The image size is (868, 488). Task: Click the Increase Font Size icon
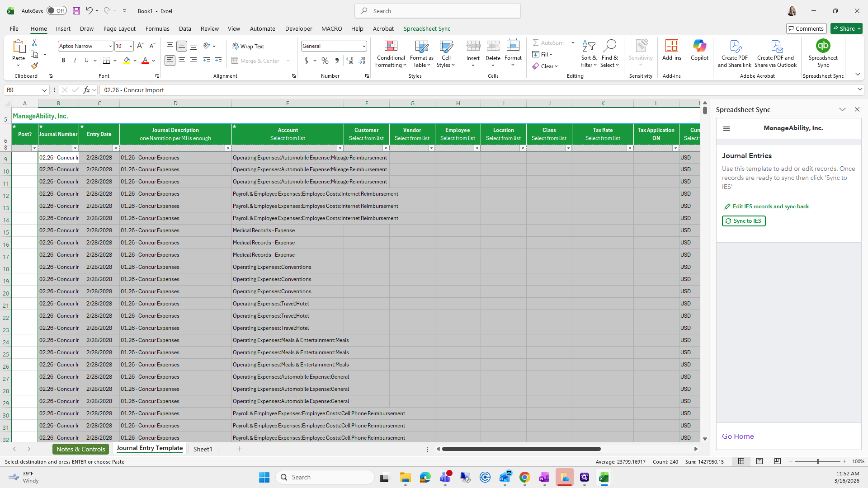pos(140,46)
